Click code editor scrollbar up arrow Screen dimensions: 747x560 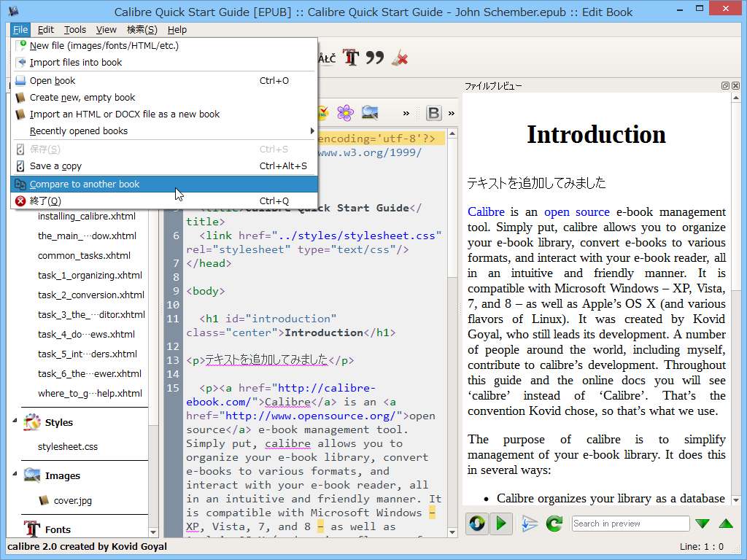click(x=452, y=134)
